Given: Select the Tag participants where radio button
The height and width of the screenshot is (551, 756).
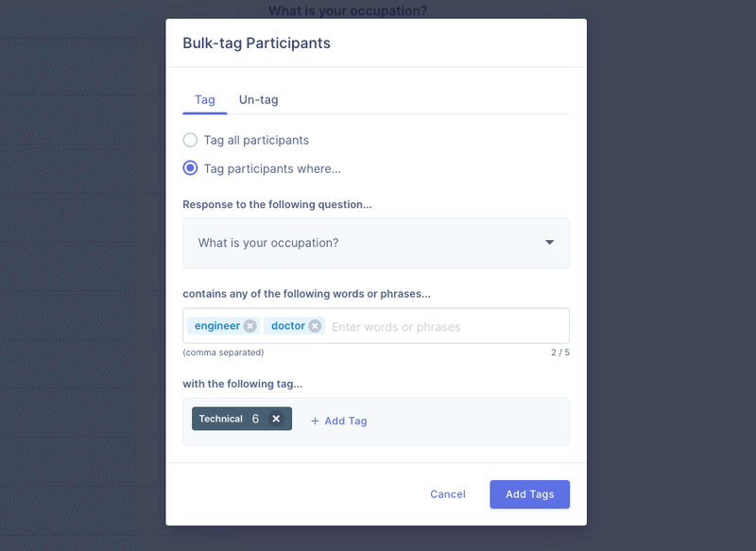Looking at the screenshot, I should 190,168.
